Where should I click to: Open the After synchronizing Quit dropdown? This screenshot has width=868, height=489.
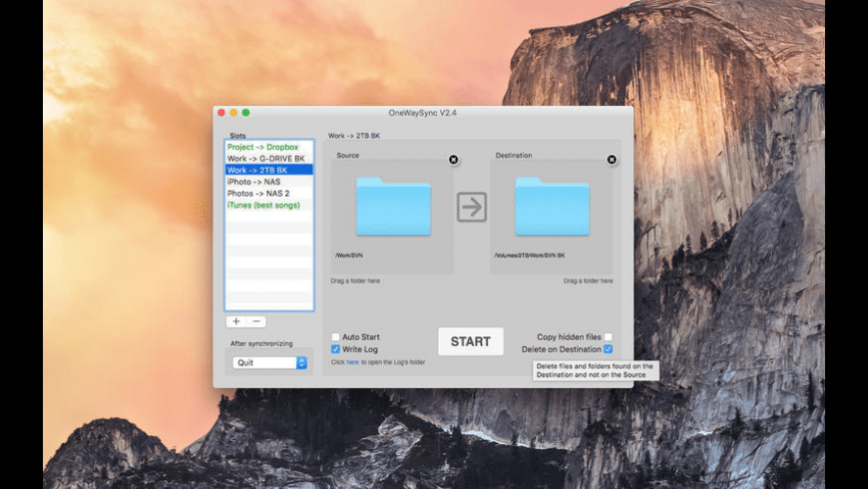click(269, 362)
